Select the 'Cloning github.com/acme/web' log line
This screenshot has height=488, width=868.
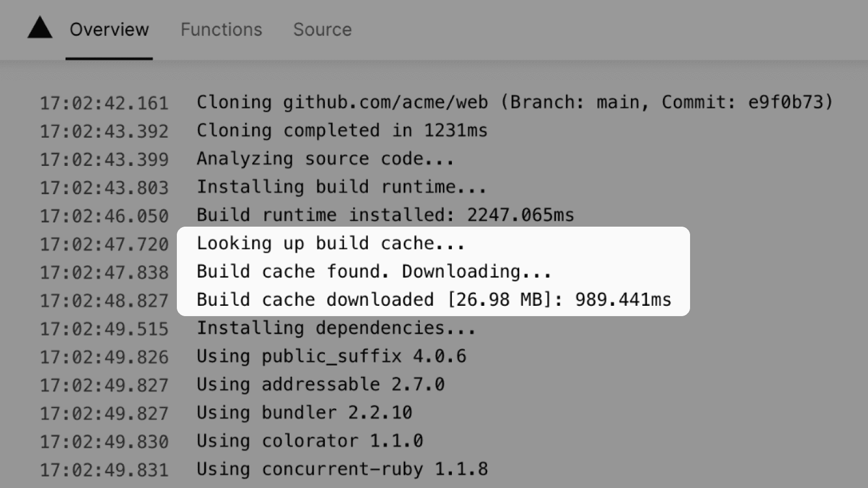[x=514, y=102]
